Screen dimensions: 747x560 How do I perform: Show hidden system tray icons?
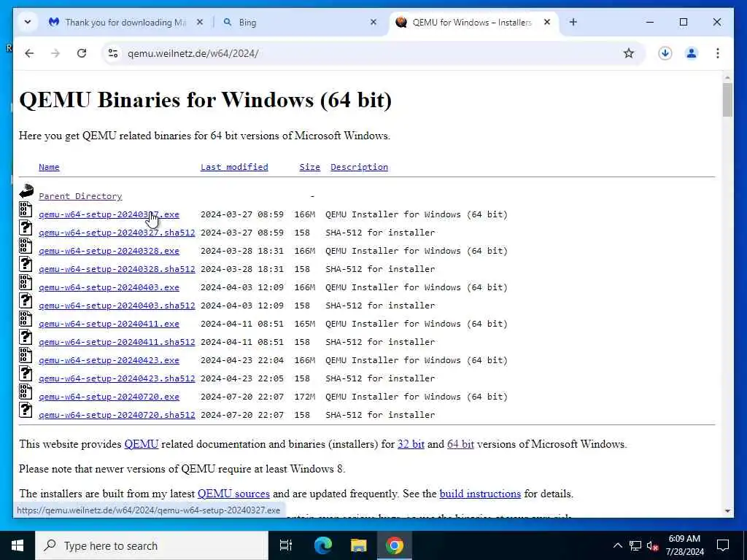click(x=617, y=545)
